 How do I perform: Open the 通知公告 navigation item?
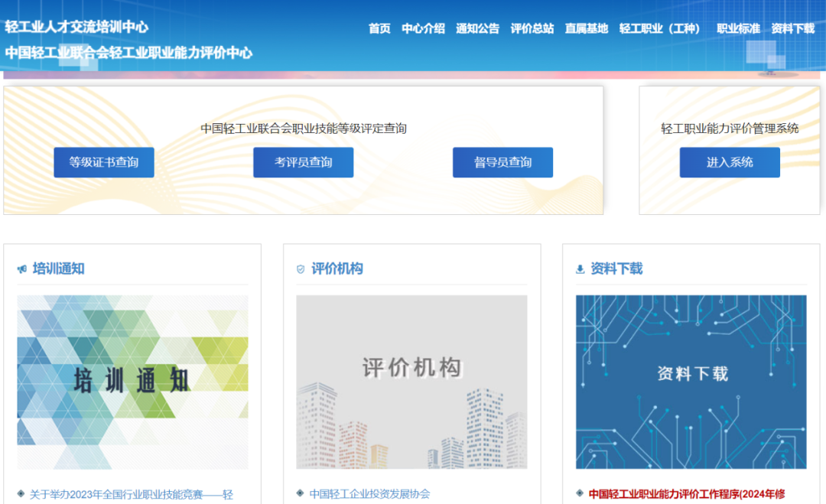[477, 28]
